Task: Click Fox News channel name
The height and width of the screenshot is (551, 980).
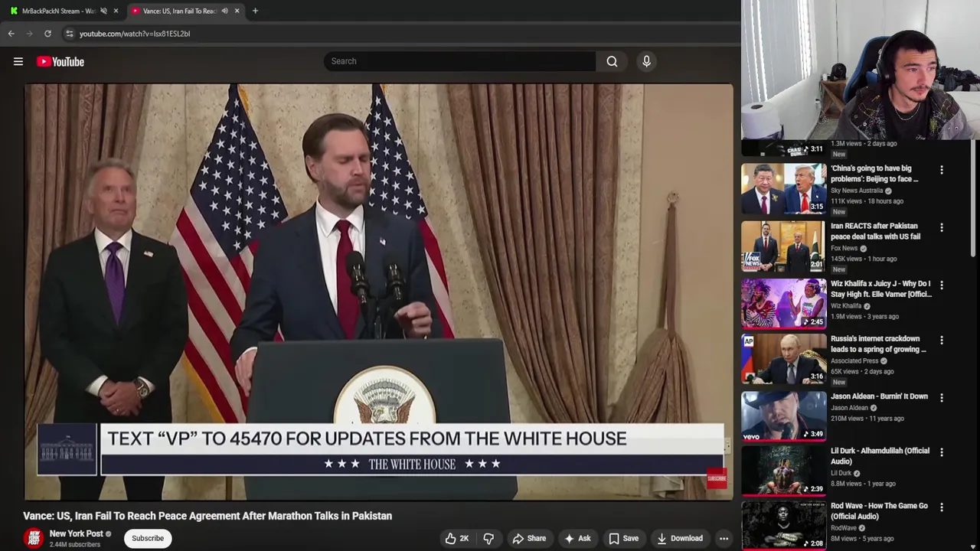Action: (x=844, y=249)
